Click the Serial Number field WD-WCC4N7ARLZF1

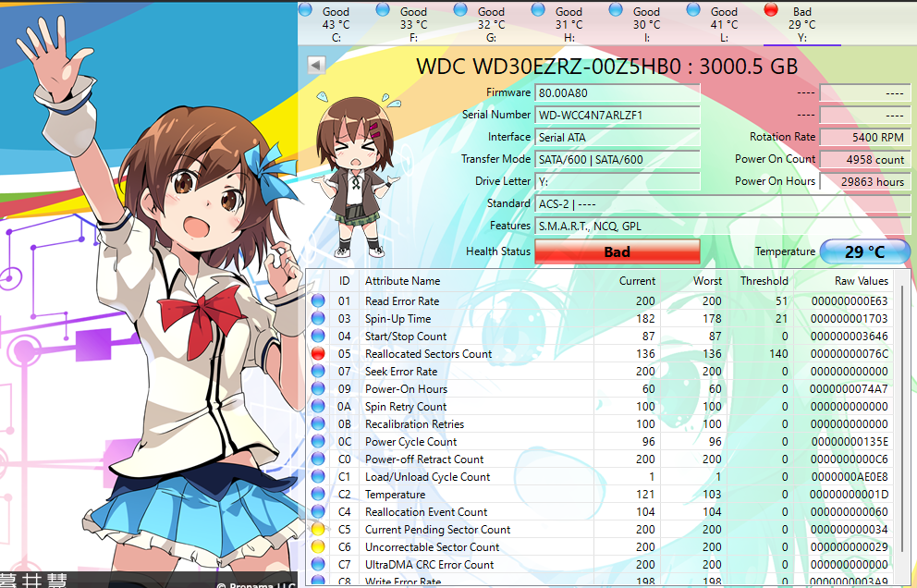617,115
